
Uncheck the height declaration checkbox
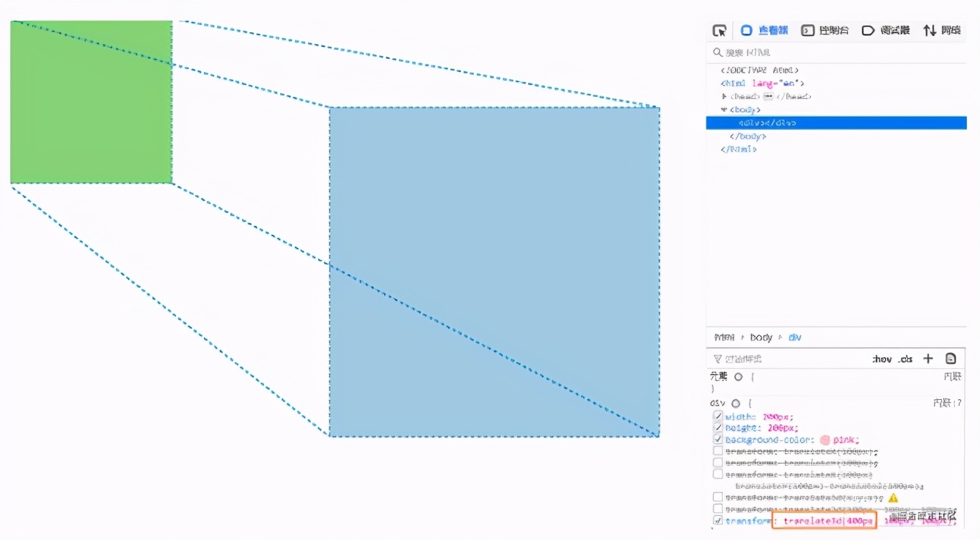tap(717, 428)
